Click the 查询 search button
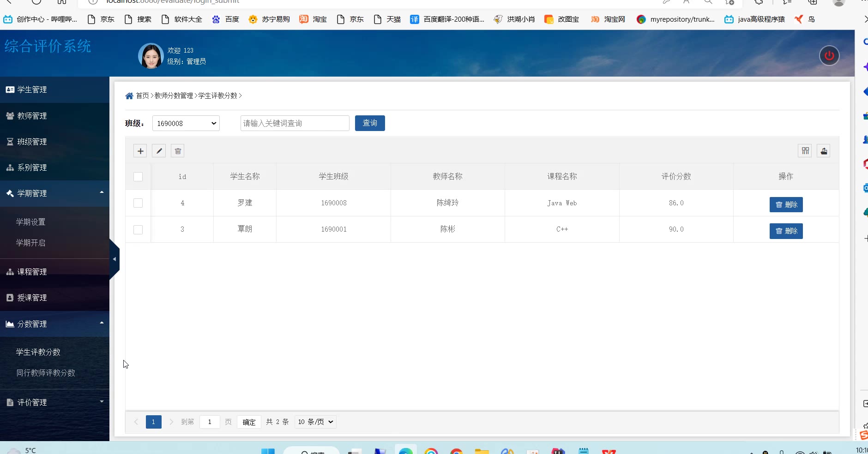 point(370,123)
